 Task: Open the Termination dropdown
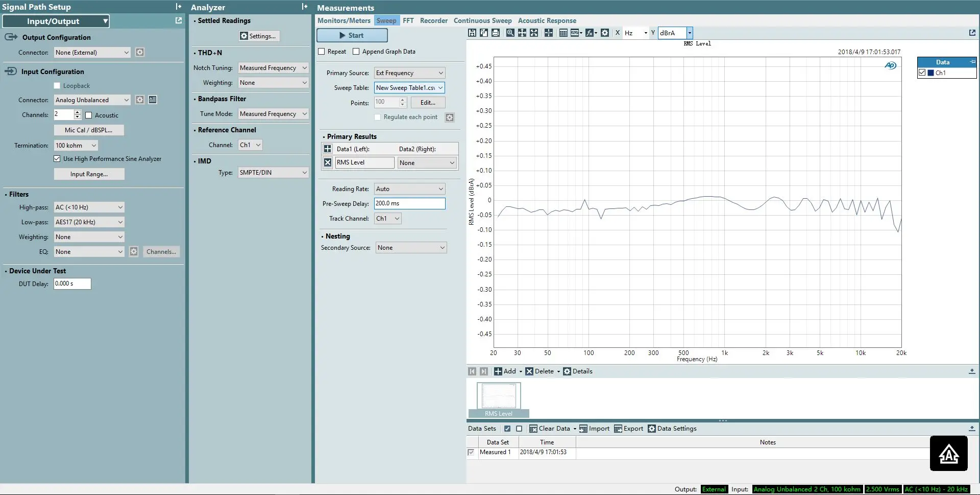76,146
